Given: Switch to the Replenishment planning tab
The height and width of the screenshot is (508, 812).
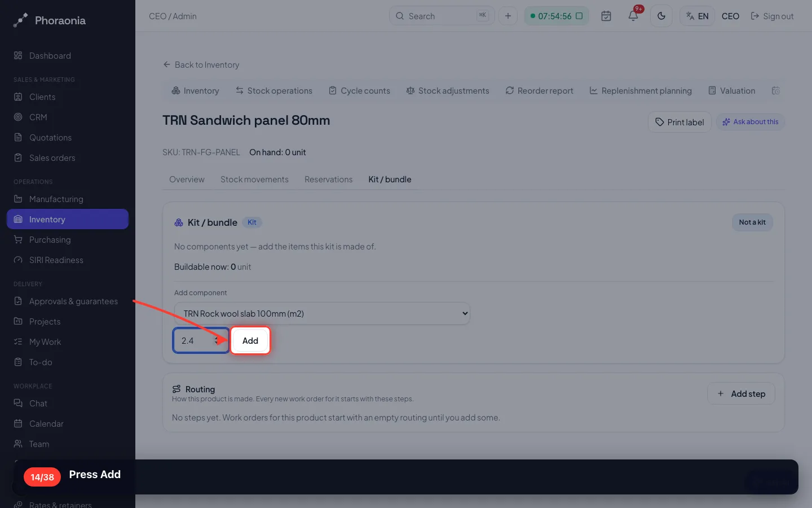Looking at the screenshot, I should (x=641, y=91).
